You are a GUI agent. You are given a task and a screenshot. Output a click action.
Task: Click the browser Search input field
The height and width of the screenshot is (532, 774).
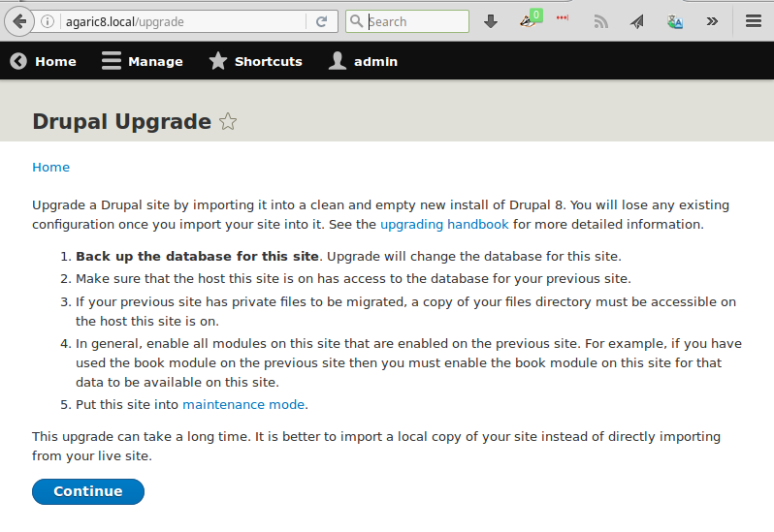tap(415, 21)
